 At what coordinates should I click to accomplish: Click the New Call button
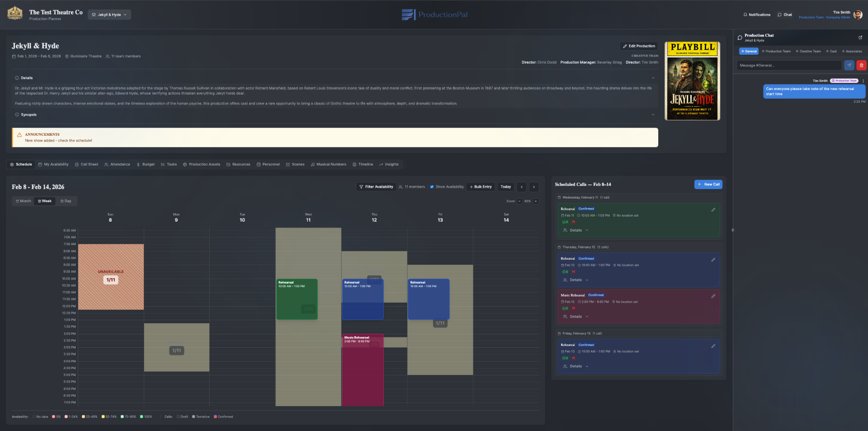click(x=708, y=185)
